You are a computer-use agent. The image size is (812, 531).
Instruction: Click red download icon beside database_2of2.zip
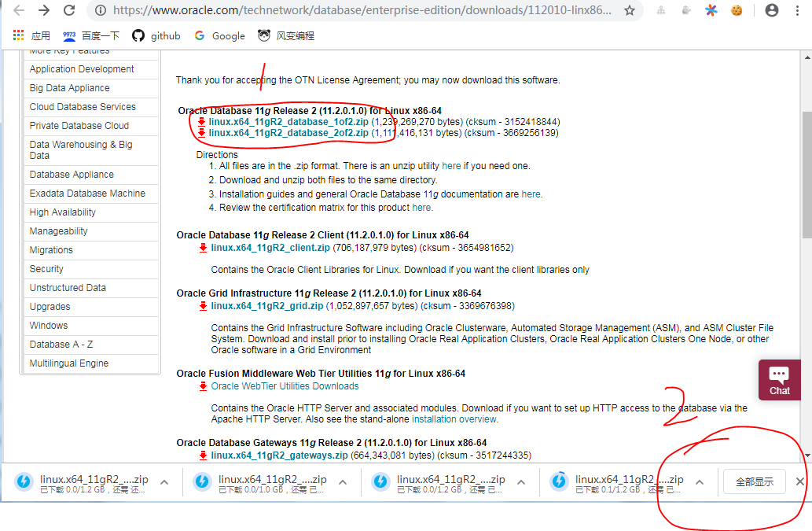pyautogui.click(x=201, y=133)
